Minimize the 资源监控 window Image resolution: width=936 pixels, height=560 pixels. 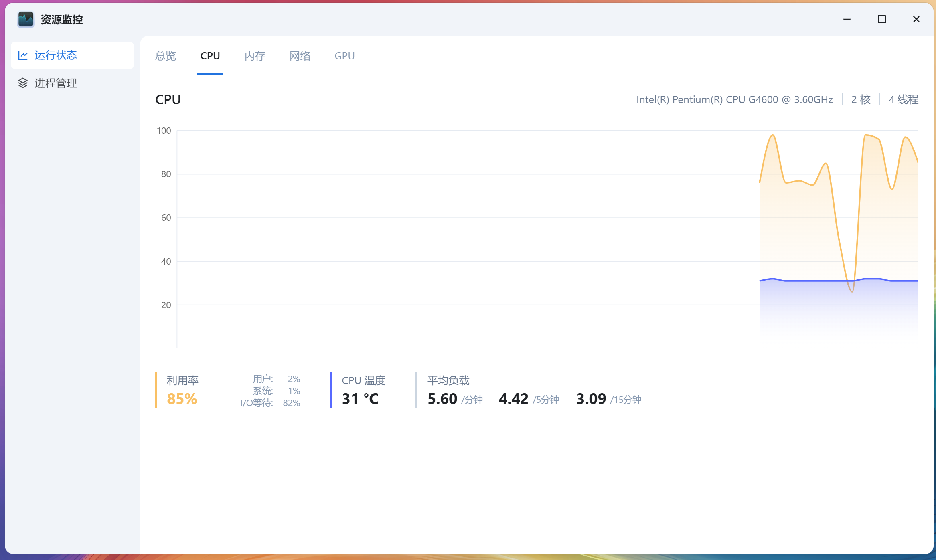click(847, 19)
